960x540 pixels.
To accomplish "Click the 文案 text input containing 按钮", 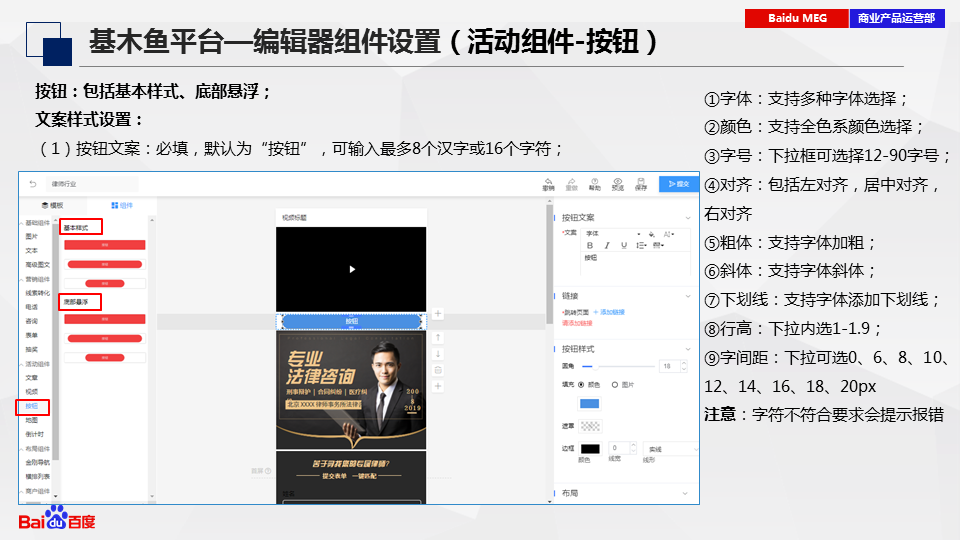I will (636, 262).
